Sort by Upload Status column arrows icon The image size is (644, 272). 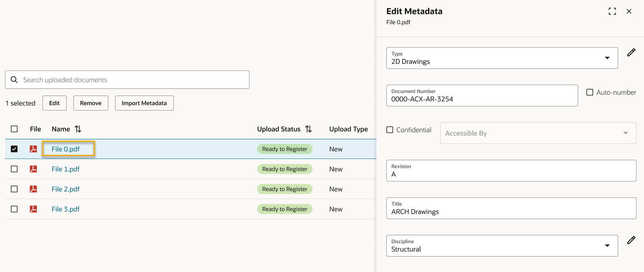(308, 129)
